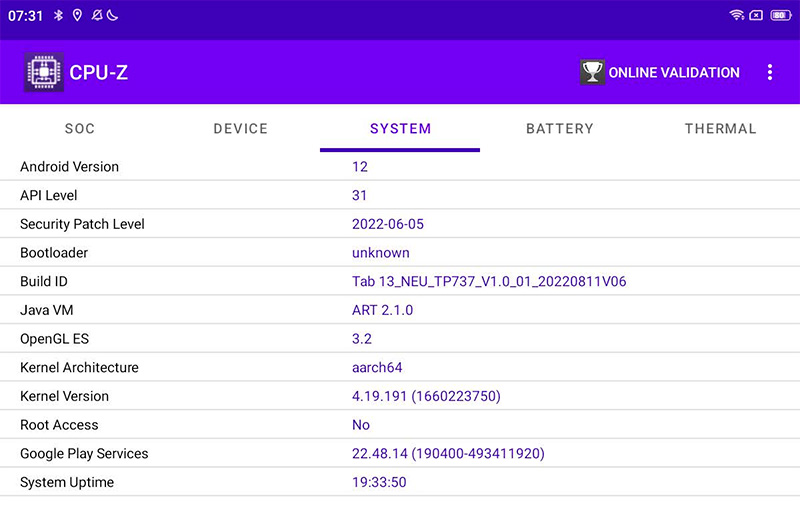Image resolution: width=800 pixels, height=523 pixels.
Task: Tap the CPU-Z app title
Action: click(98, 73)
